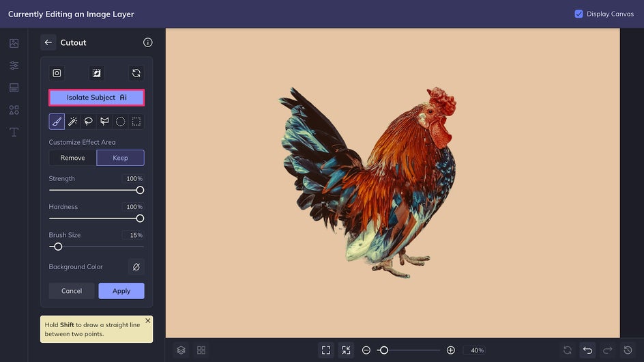The height and width of the screenshot is (362, 644).
Task: Click the collapse to fit icon
Action: click(x=347, y=350)
